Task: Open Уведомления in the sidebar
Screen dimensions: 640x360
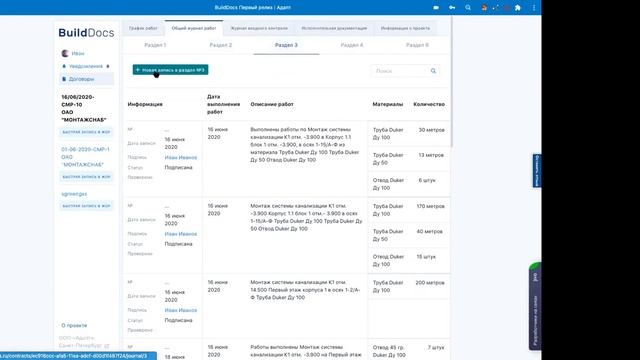Action: click(85, 66)
